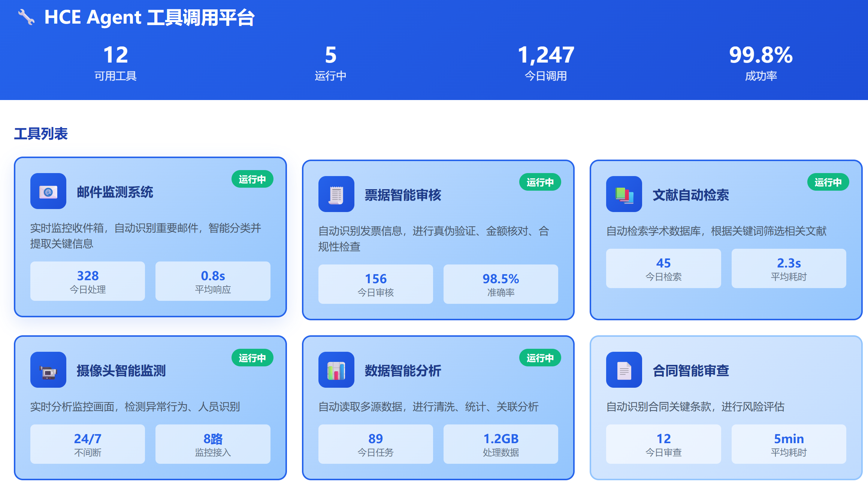Image resolution: width=868 pixels, height=487 pixels.
Task: Click the camera icon on 摄像头智能监测 card
Action: tap(48, 370)
